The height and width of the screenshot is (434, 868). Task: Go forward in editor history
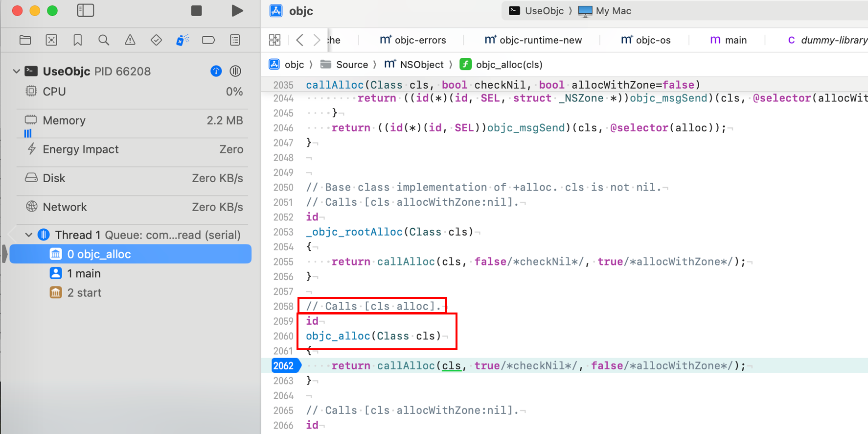(x=317, y=40)
